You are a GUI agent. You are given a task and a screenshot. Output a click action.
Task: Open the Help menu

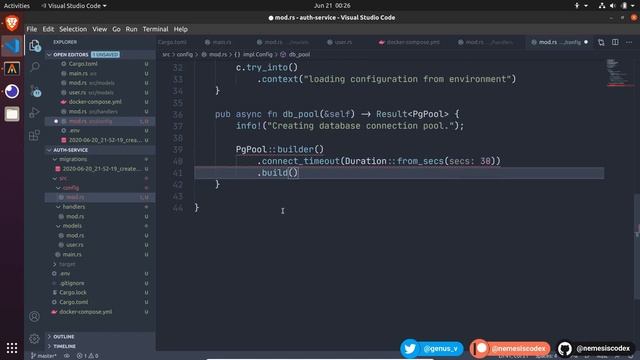click(181, 29)
